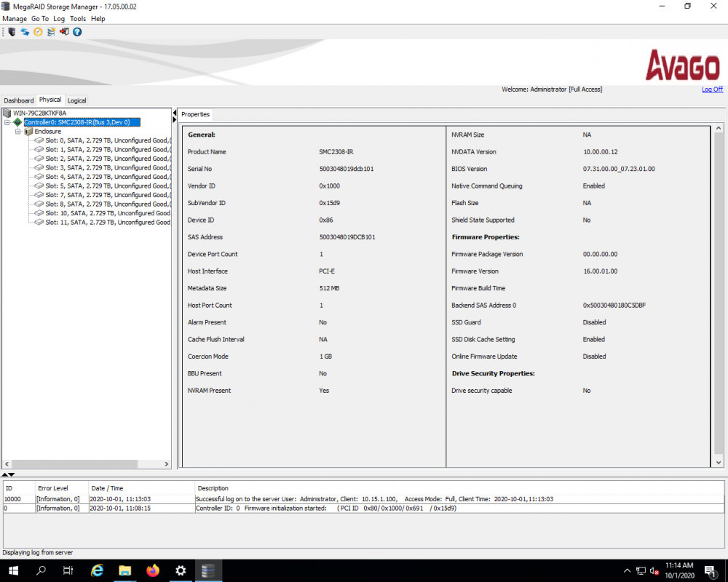
Task: Open Internet Explorer from the taskbar
Action: 97,570
